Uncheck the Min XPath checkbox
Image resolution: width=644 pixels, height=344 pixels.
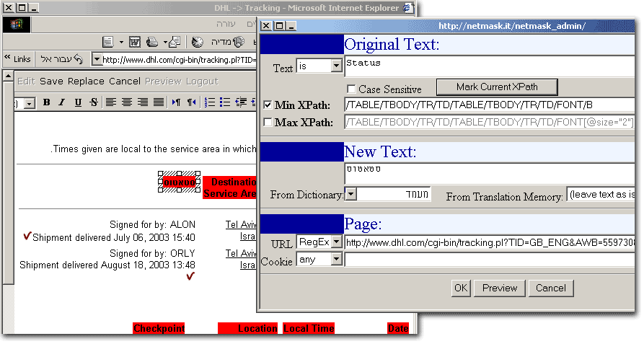click(x=268, y=105)
